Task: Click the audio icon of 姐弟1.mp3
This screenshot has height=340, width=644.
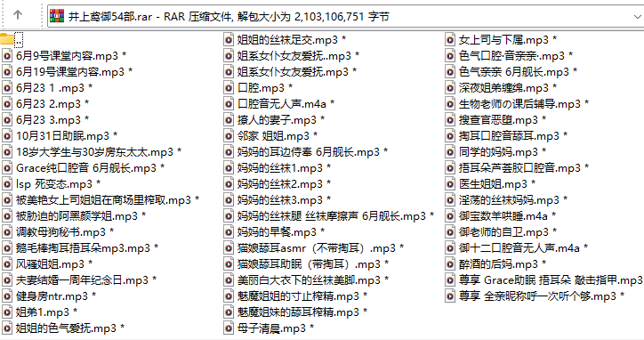Action: tap(7, 312)
